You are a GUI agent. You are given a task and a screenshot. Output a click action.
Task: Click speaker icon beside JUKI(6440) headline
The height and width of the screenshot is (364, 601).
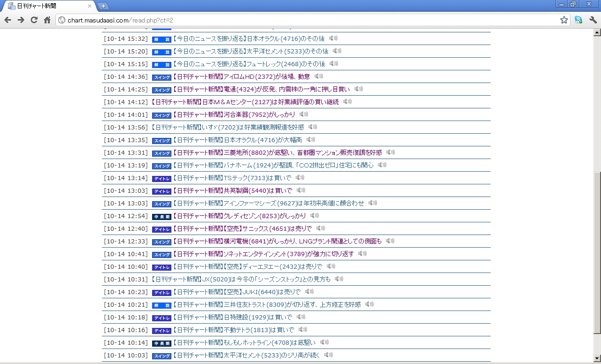tap(309, 292)
